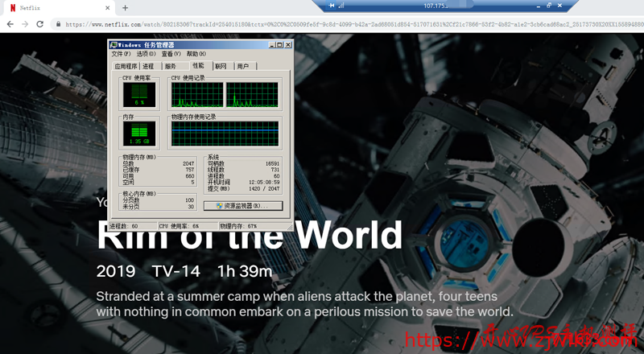Select the 服务 tab
Screen dimensions: 644x354
point(171,66)
